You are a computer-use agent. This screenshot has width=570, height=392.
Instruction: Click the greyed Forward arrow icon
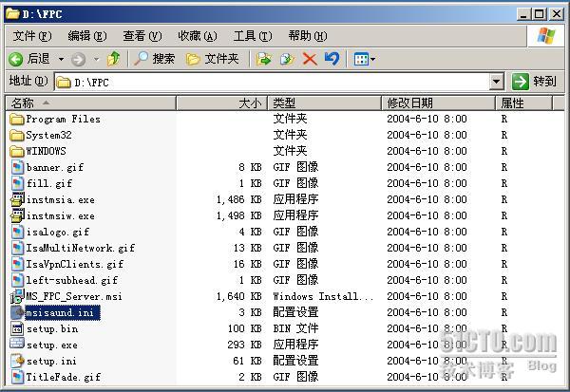(78, 59)
